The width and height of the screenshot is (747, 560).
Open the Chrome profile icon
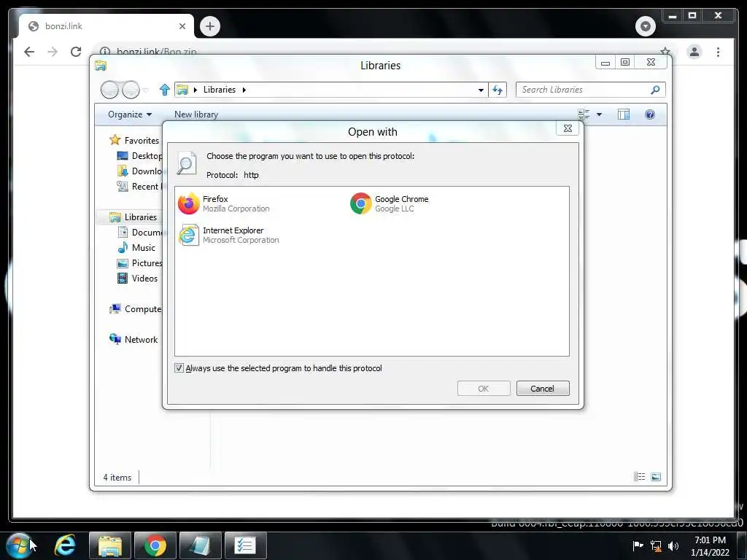click(694, 52)
